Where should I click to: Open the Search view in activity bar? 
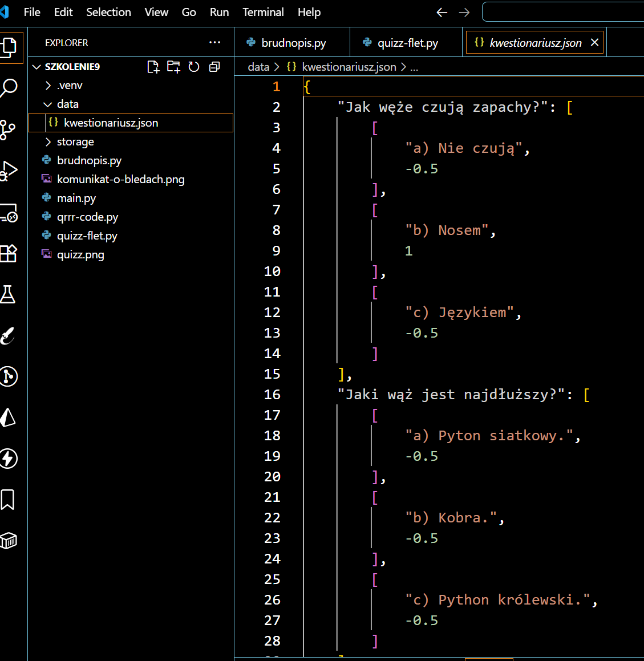tap(9, 88)
